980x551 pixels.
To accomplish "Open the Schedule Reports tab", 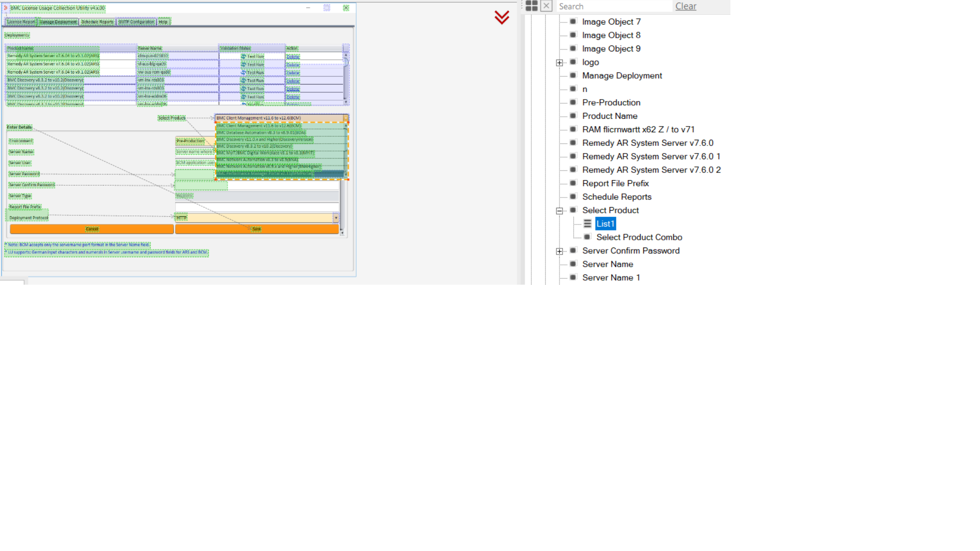I will [97, 21].
